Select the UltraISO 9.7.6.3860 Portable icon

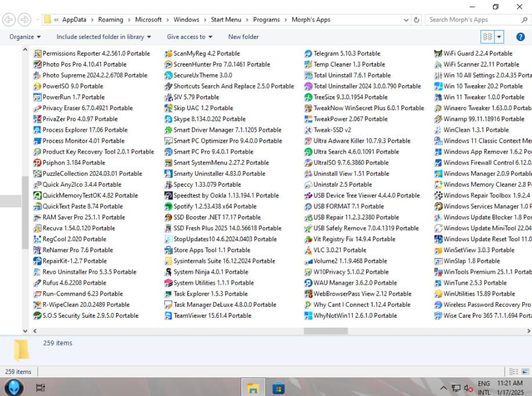pos(308,163)
